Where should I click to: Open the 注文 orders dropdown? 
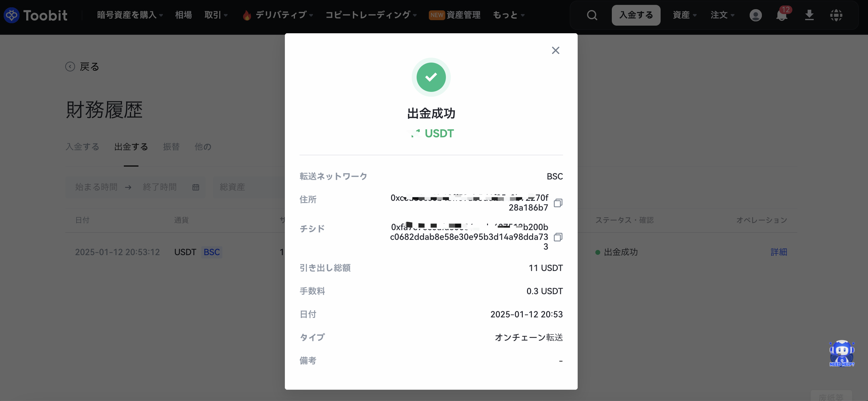pyautogui.click(x=723, y=15)
